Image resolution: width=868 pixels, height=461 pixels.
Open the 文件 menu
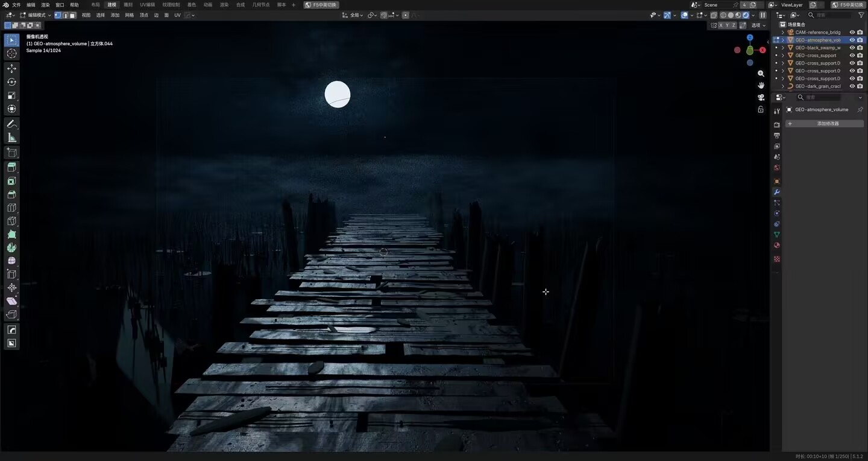(16, 5)
